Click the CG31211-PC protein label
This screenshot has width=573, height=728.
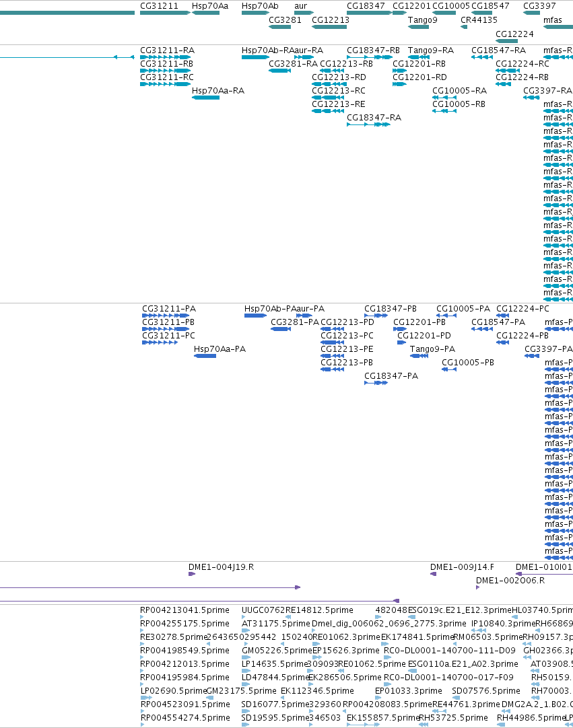click(169, 336)
